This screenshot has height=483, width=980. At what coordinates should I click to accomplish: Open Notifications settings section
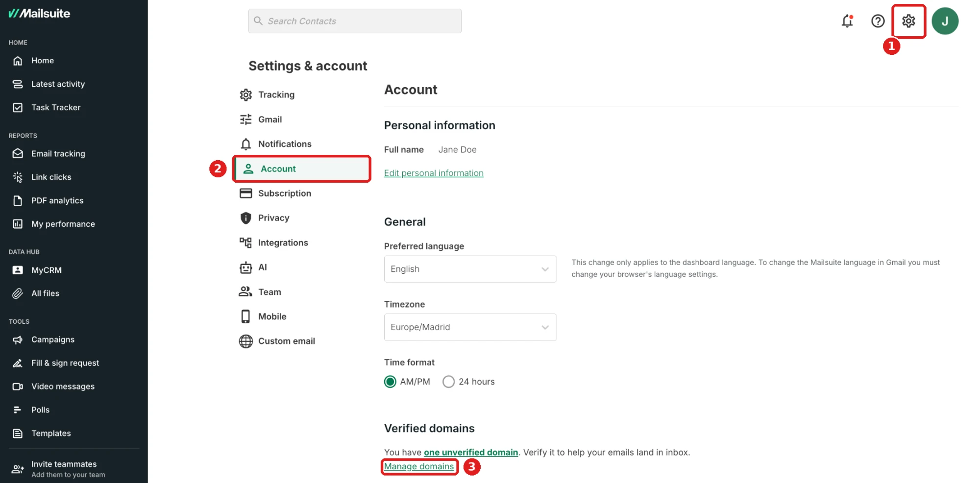click(285, 144)
